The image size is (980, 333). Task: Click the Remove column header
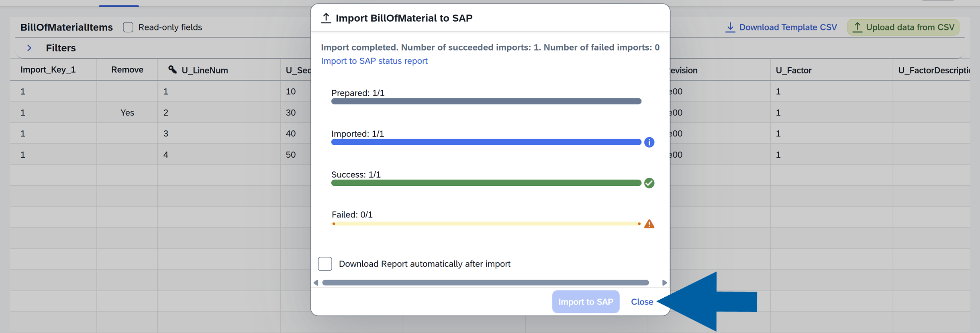click(127, 70)
